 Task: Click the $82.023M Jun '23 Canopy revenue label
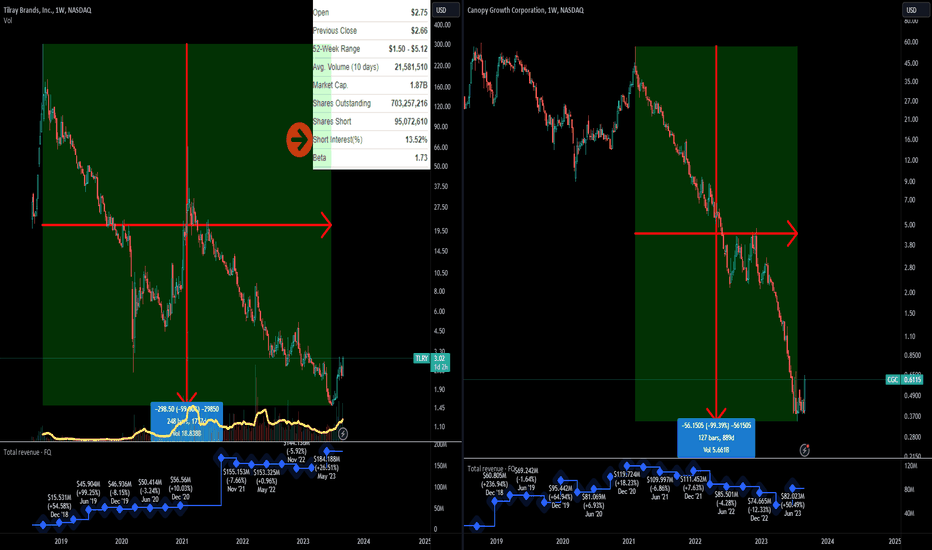tap(792, 504)
